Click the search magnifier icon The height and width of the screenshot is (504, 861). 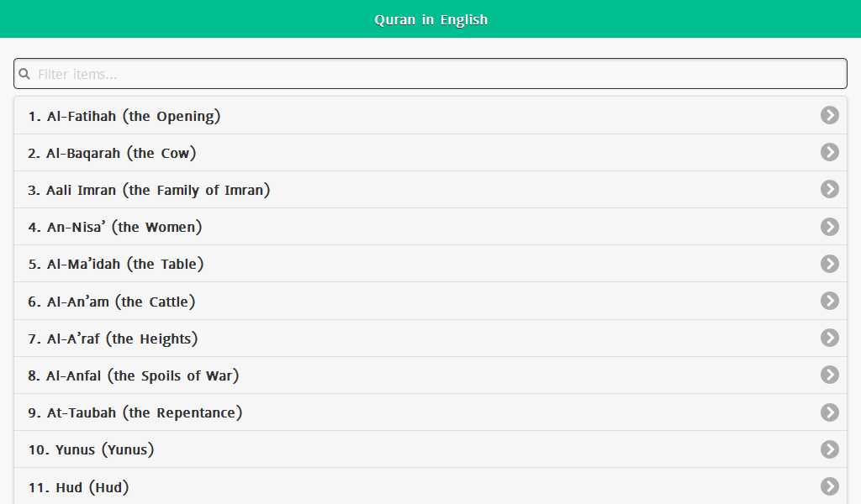tap(24, 74)
